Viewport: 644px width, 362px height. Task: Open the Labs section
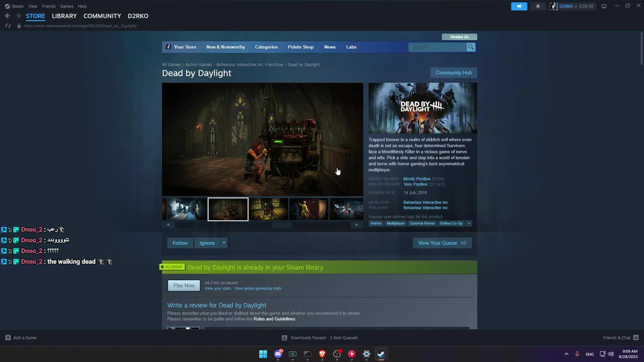point(351,47)
